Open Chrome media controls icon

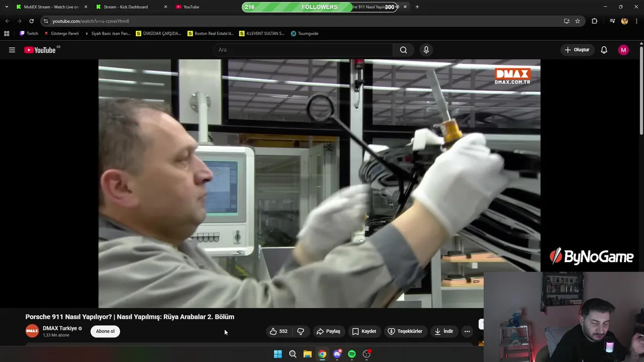pos(612,21)
